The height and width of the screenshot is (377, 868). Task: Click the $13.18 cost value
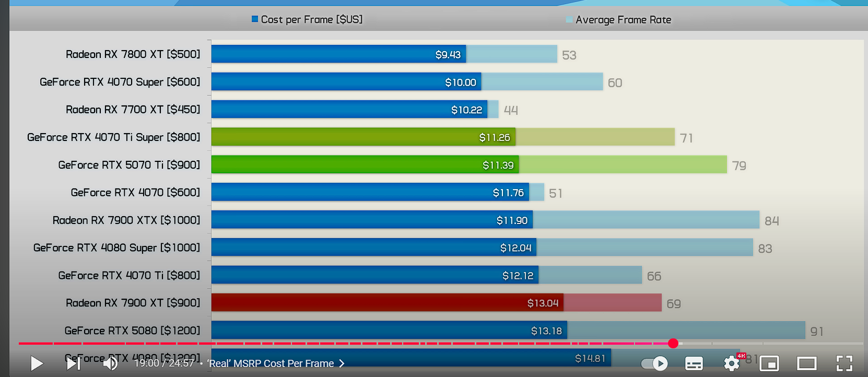coord(546,331)
